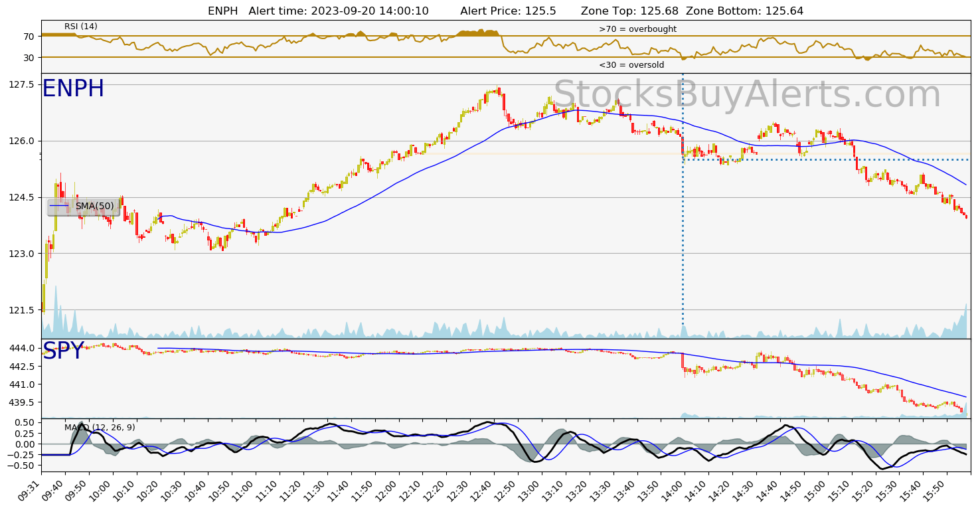
Task: Click the '>70 = overbought' annotation
Action: tap(637, 29)
